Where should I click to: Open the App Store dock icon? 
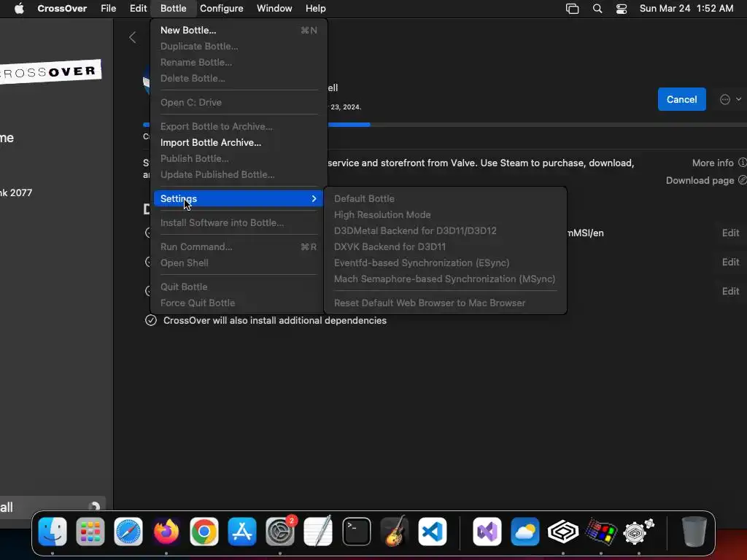(242, 531)
